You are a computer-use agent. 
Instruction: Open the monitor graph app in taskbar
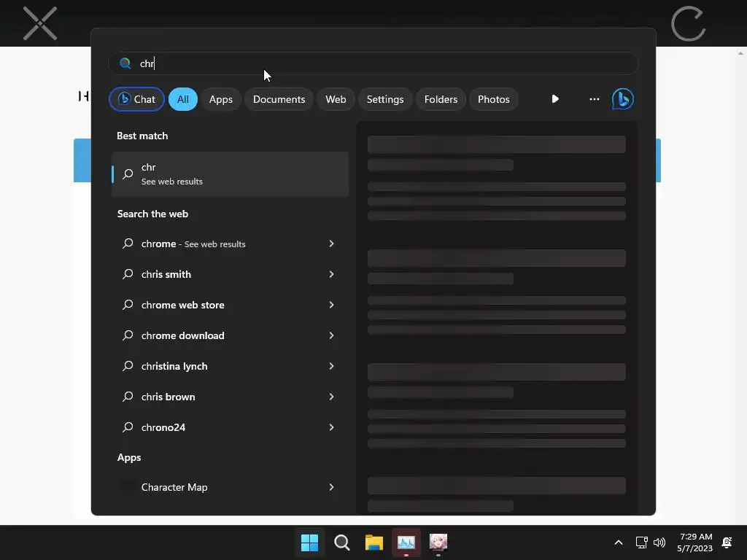tap(406, 542)
